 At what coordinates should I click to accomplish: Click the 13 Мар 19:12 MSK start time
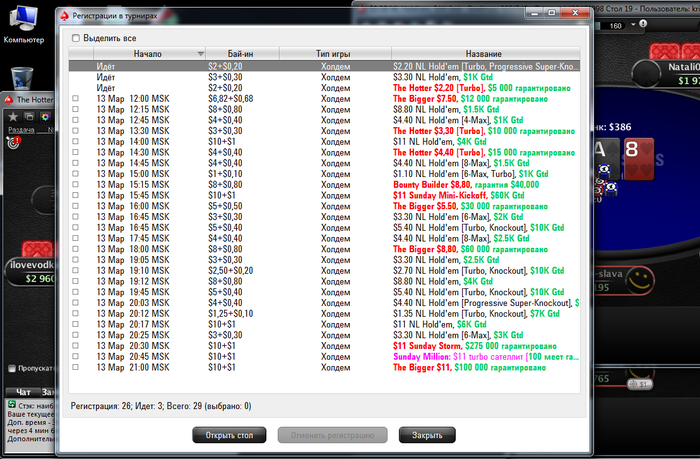(133, 281)
